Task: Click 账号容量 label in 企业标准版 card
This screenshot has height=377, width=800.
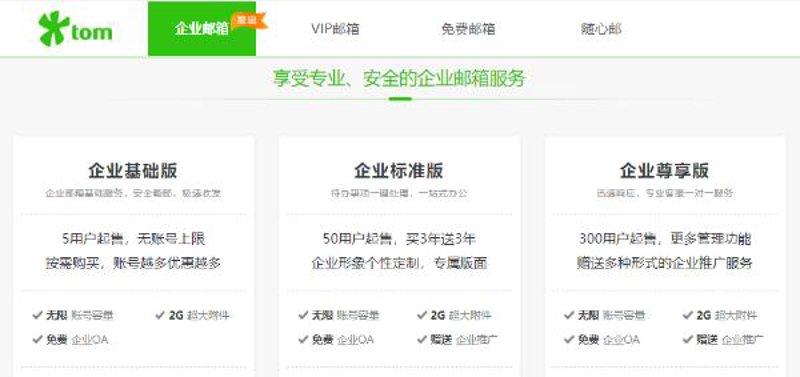Action: click(x=358, y=316)
